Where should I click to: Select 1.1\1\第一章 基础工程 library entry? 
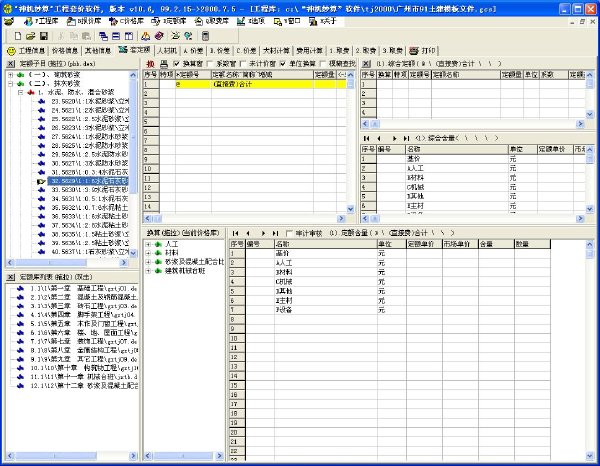(x=84, y=288)
